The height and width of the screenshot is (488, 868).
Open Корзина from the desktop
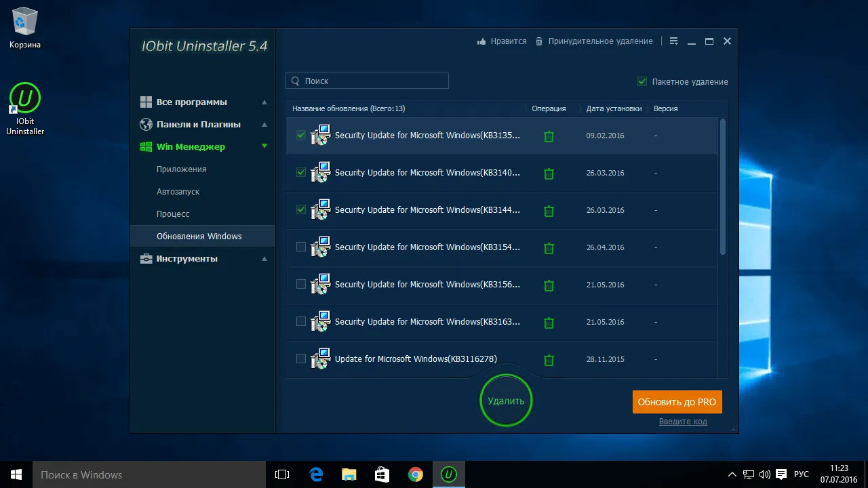[x=25, y=24]
